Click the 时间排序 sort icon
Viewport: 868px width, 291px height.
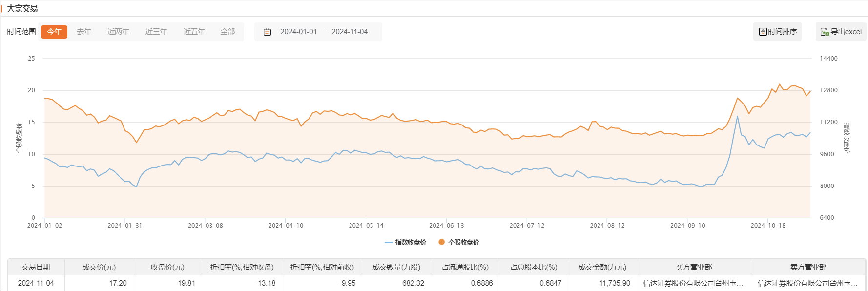click(763, 32)
